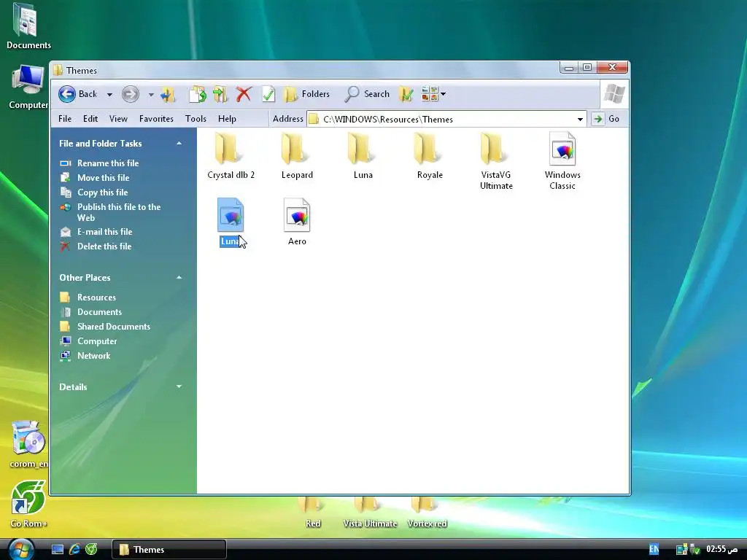Click Move this file
The height and width of the screenshot is (560, 747).
(104, 178)
